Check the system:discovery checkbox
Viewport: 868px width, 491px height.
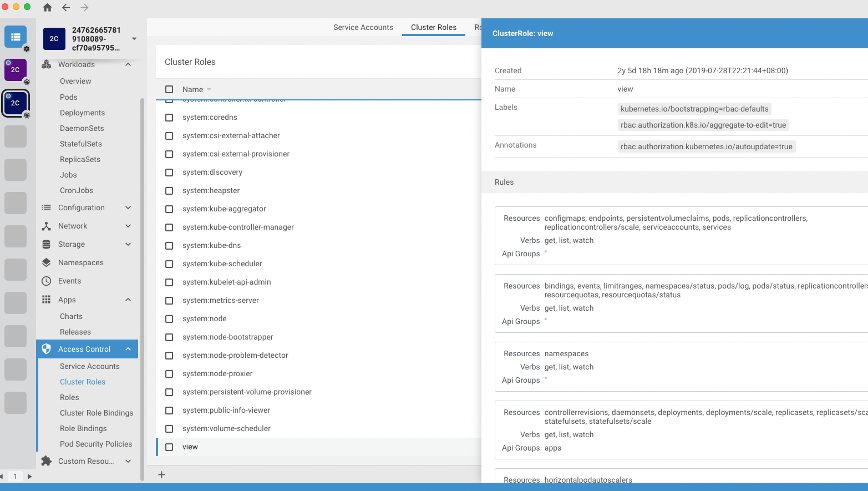(x=169, y=173)
